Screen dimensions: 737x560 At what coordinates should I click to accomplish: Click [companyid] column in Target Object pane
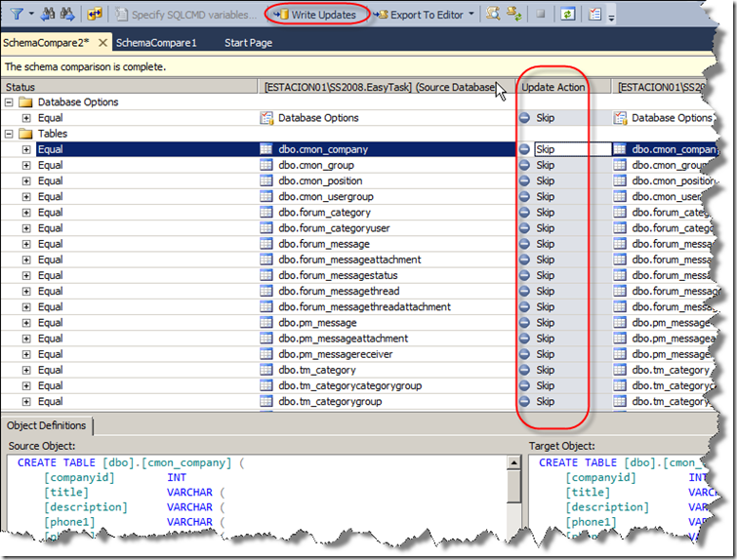click(600, 478)
